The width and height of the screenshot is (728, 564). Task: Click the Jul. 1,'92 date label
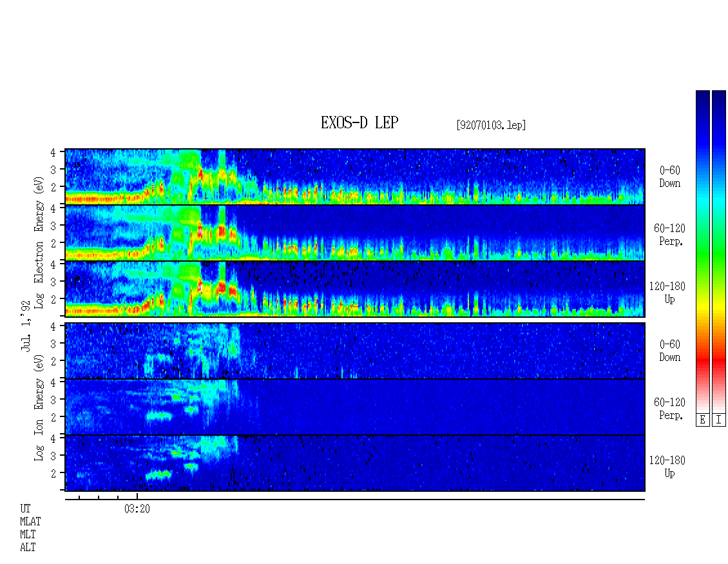tap(26, 326)
